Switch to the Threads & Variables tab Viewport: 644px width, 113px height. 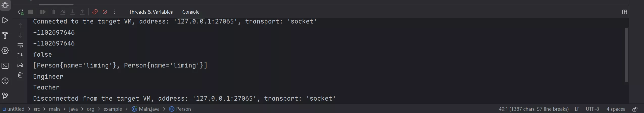tap(151, 12)
